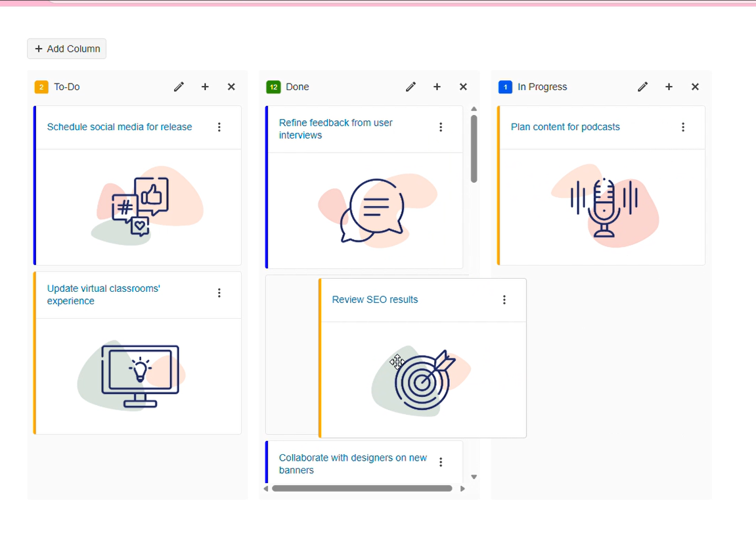Click the Add Column button
756x535 pixels.
(66, 49)
